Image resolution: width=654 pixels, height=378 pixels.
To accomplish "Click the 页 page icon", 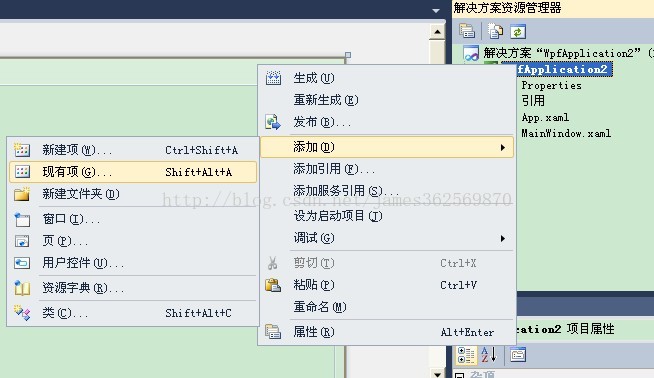I will pyautogui.click(x=22, y=241).
